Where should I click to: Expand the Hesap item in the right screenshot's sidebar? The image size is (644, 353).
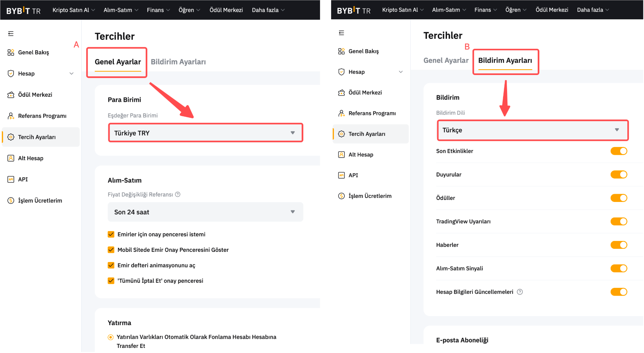point(401,72)
